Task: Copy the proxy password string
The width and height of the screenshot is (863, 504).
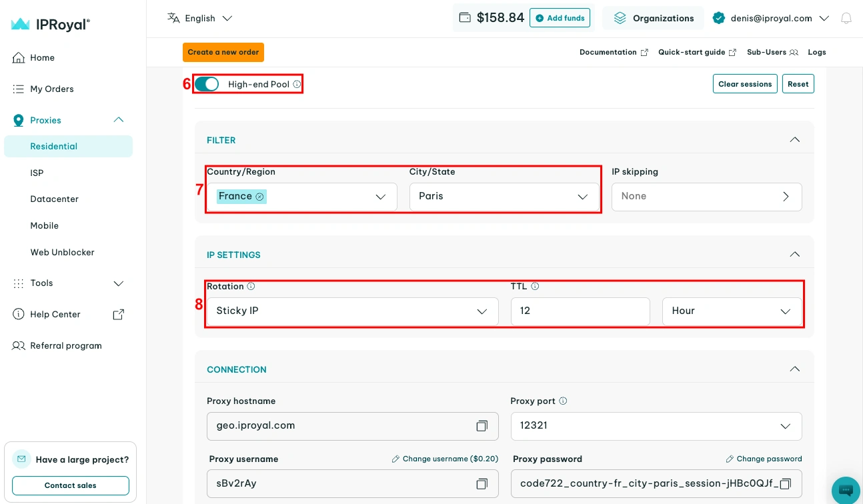Action: (x=786, y=483)
